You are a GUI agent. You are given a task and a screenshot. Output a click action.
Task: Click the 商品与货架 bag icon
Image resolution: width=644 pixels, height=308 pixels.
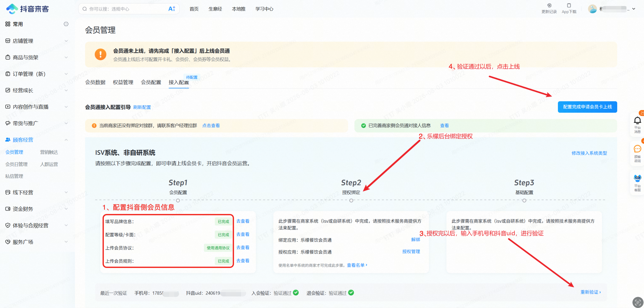[8, 57]
